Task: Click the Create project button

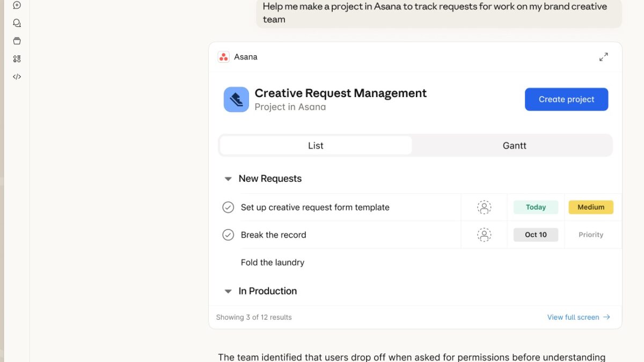Action: [566, 99]
